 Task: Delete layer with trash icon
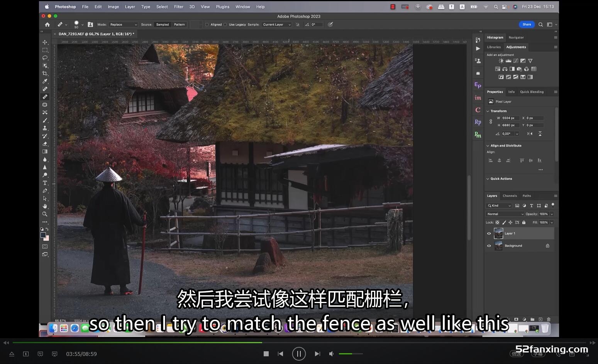click(549, 319)
